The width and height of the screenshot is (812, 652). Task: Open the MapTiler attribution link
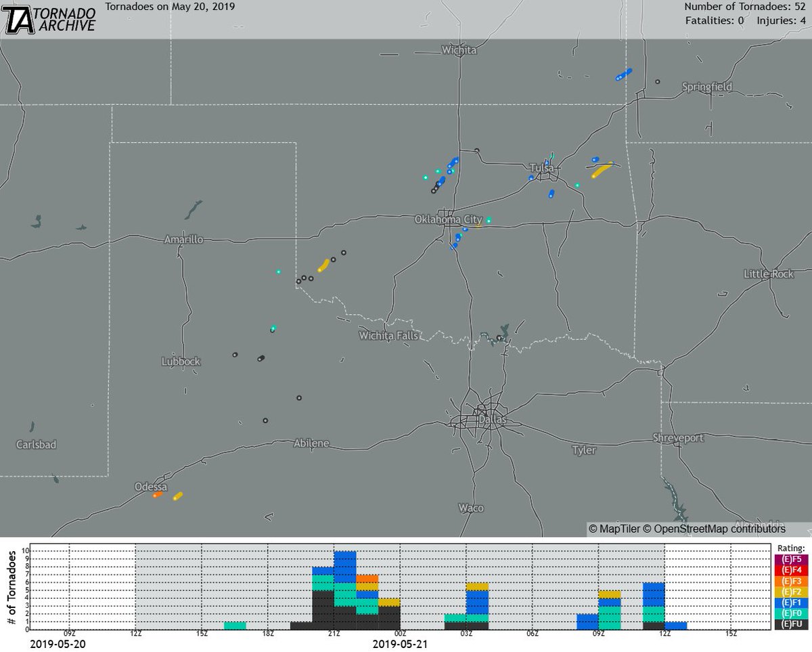tap(614, 528)
